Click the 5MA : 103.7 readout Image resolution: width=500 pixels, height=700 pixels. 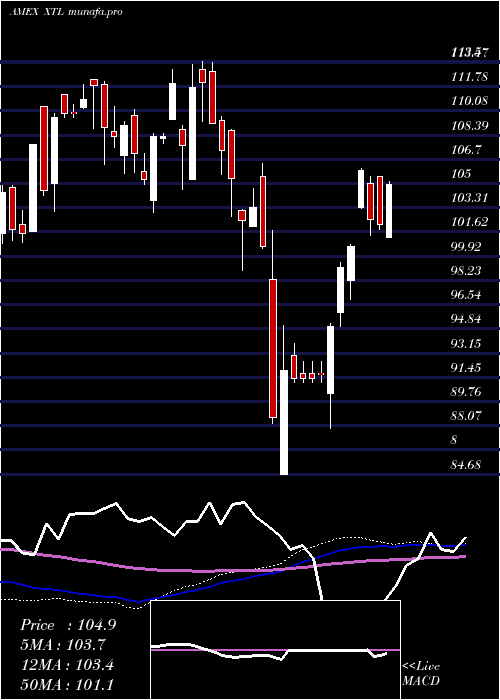point(65,645)
